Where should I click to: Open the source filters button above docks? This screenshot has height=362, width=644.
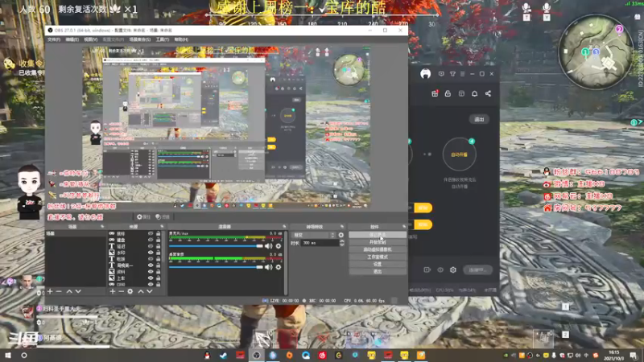click(163, 216)
